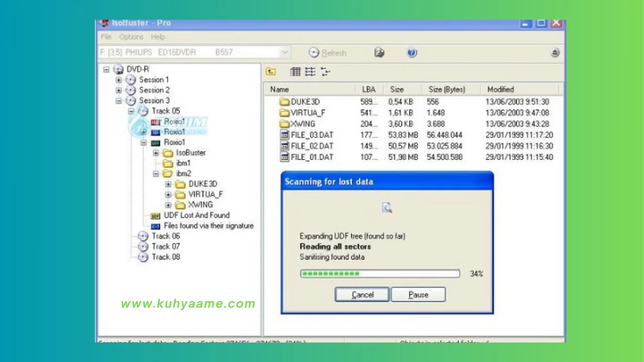Click the 51,98 MB size cell
This screenshot has width=644, height=362.
[x=403, y=157]
